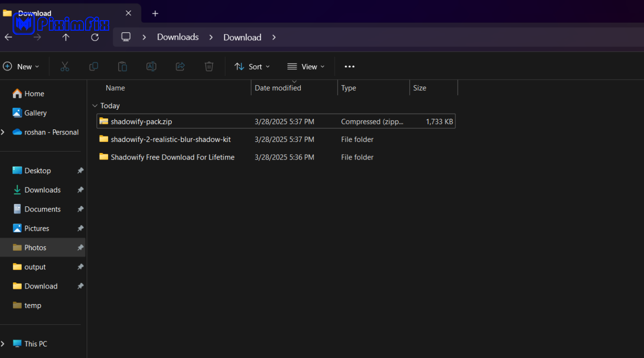644x358 pixels.
Task: Click the Rename icon in toolbar
Action: (x=151, y=66)
